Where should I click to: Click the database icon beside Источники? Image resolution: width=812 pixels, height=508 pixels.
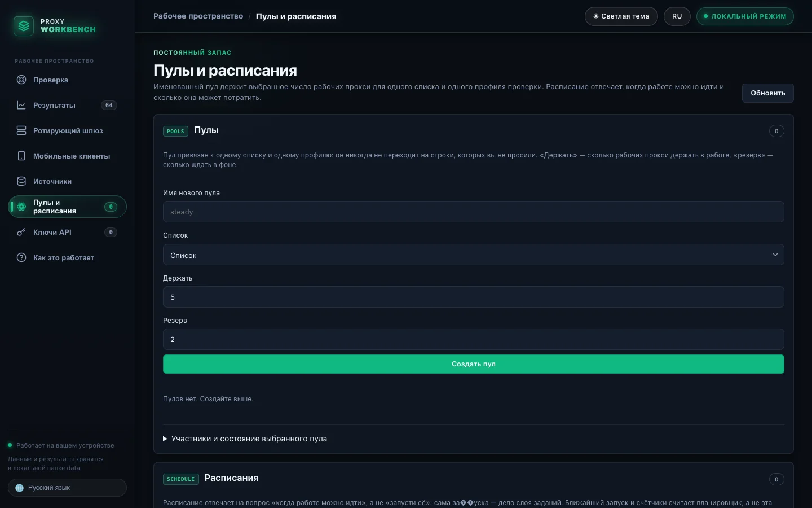[21, 181]
